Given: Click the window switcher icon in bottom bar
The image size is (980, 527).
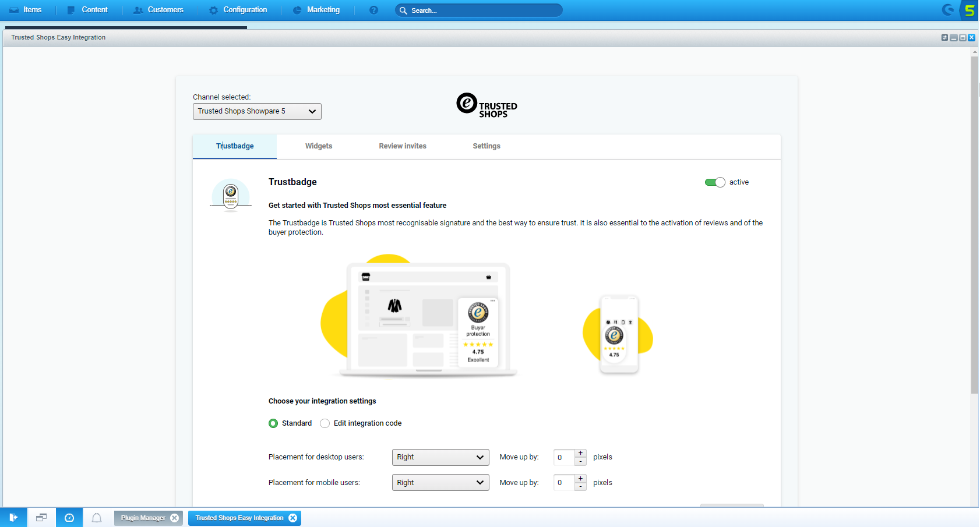Looking at the screenshot, I should click(x=41, y=518).
